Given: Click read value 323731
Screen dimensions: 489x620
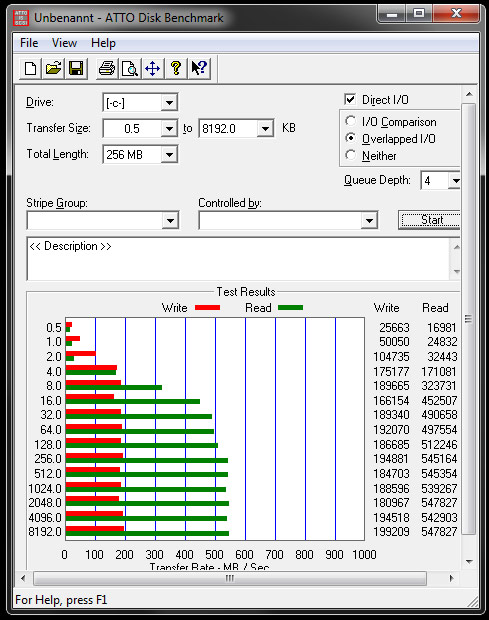Looking at the screenshot, I should [x=439, y=386].
